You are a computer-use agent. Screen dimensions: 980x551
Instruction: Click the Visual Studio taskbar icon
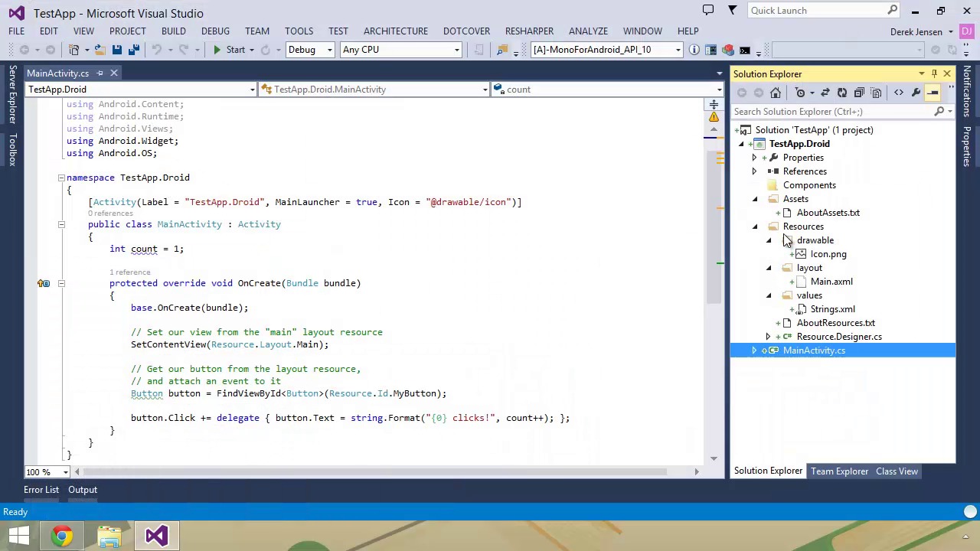point(156,536)
